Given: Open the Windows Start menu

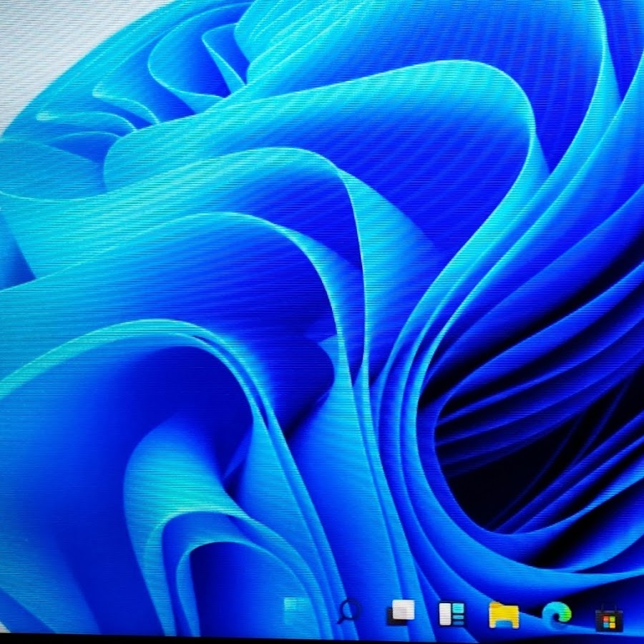Looking at the screenshot, I should tap(297, 613).
